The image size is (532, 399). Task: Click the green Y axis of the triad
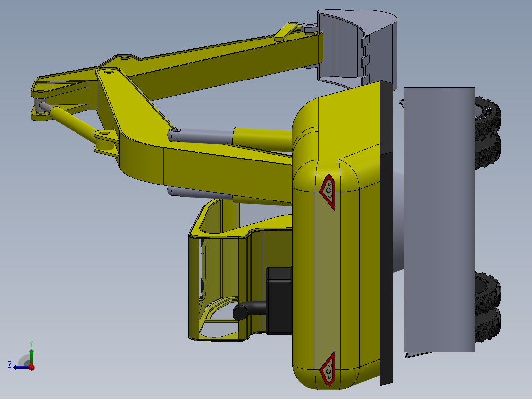(31, 357)
